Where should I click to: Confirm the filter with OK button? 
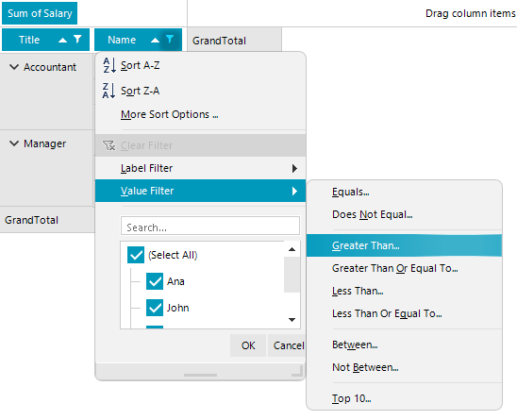tap(248, 345)
